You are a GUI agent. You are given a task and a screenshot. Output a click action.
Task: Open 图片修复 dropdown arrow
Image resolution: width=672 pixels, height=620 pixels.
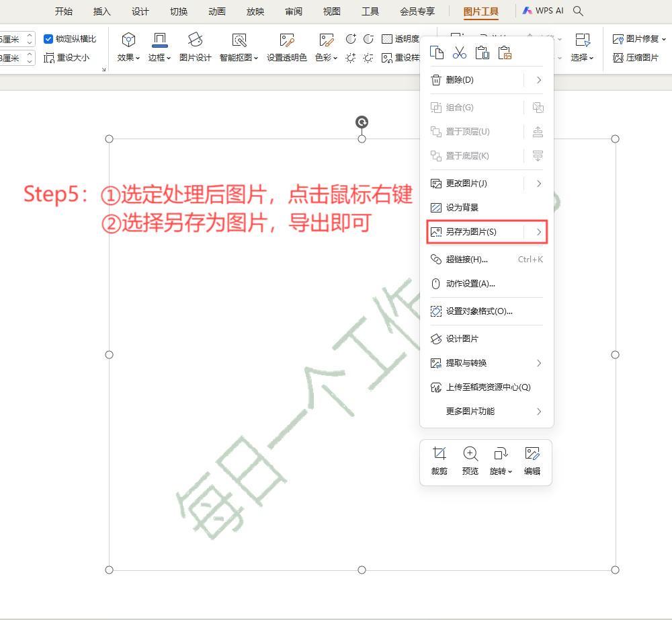[664, 39]
